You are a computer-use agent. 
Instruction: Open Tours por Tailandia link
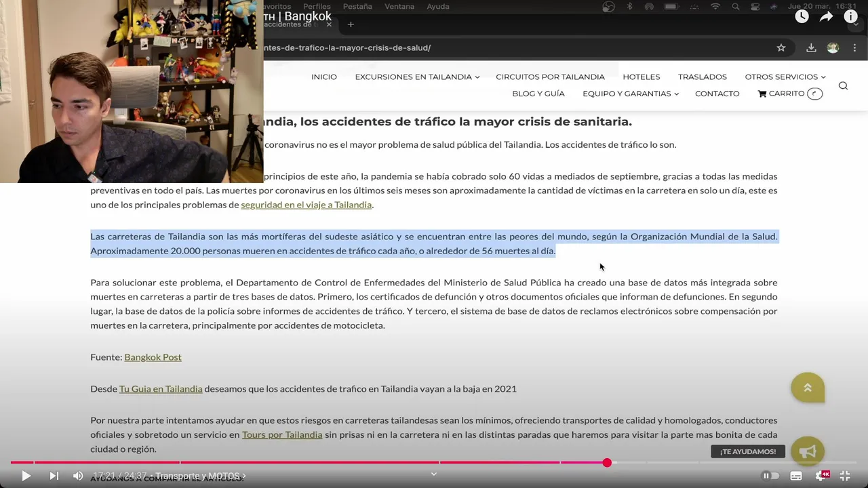(x=282, y=434)
